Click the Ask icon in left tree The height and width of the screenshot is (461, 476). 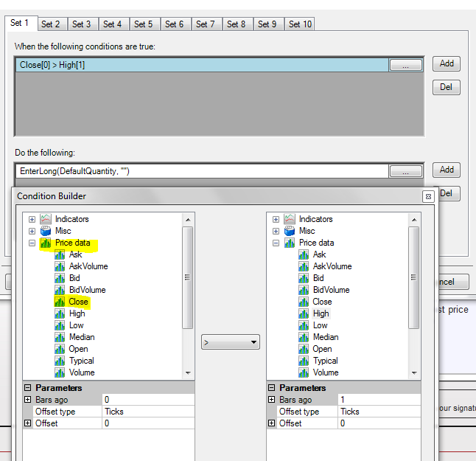(60, 254)
